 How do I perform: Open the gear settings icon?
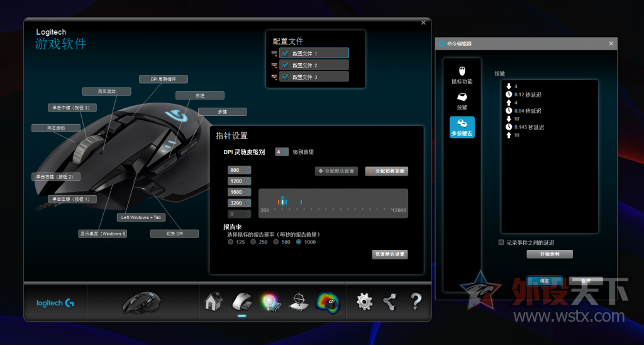click(x=364, y=302)
